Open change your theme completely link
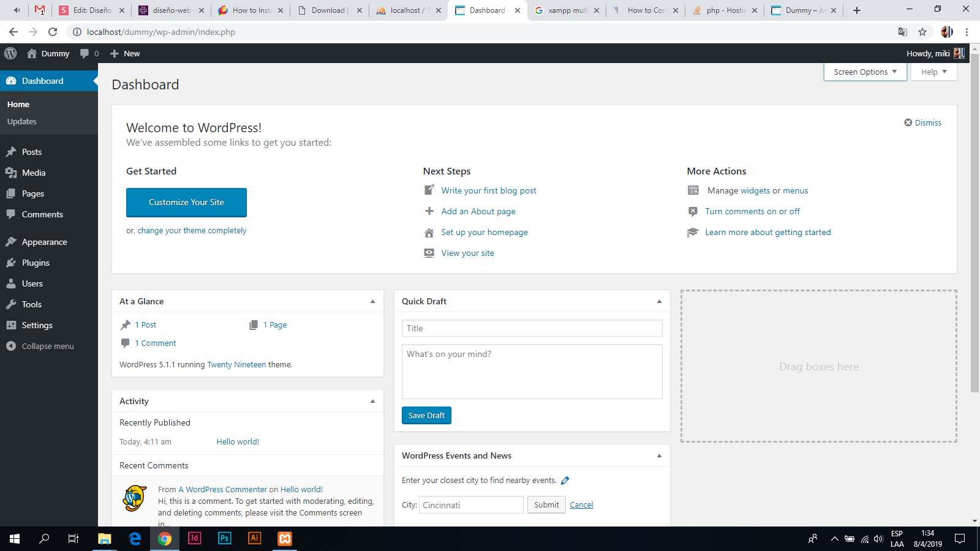This screenshot has height=551, width=980. [x=192, y=231]
